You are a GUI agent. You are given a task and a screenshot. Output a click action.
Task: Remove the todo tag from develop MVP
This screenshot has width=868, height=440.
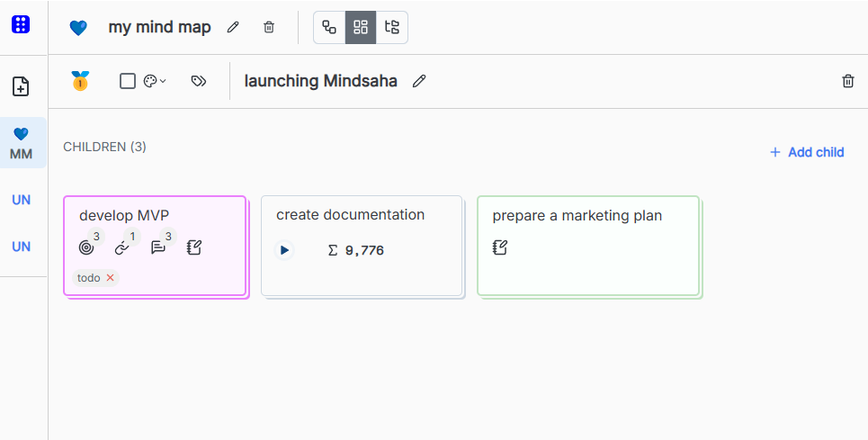click(x=111, y=278)
